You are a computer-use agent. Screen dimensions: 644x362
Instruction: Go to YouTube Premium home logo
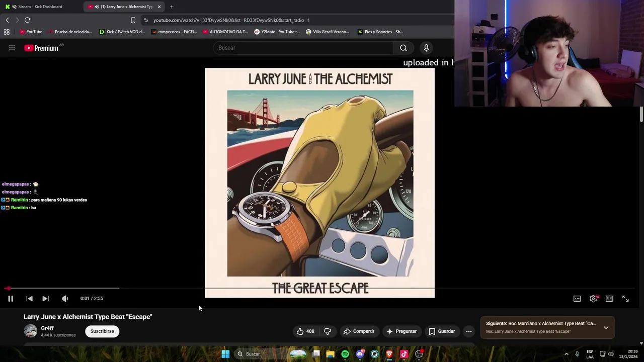[41, 48]
